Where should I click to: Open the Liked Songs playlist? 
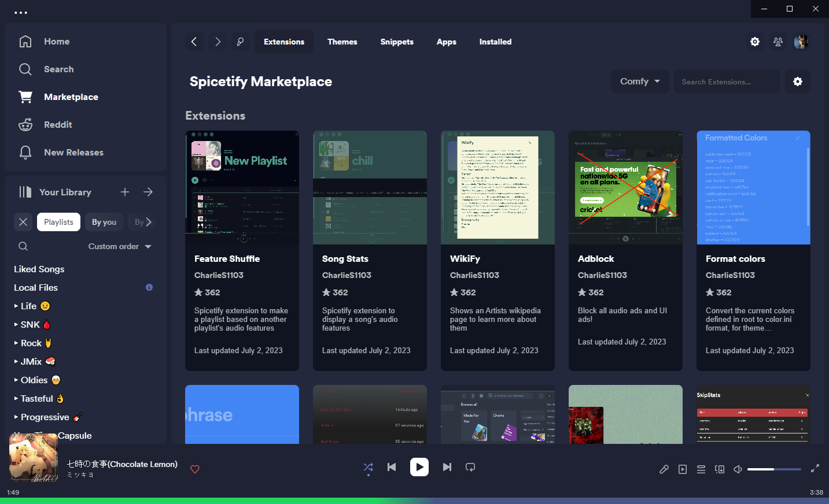pyautogui.click(x=39, y=269)
